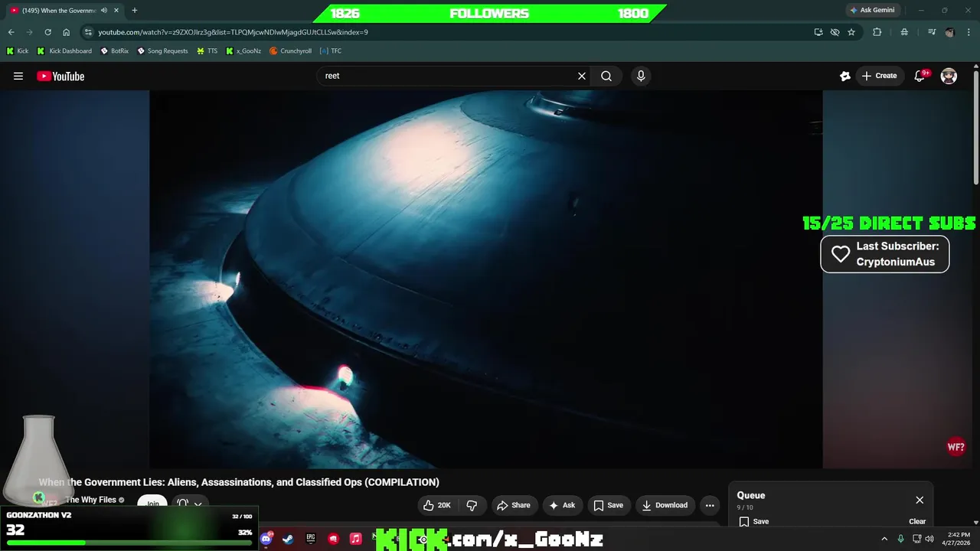Bookmark this page with star
980x551 pixels.
pos(851,32)
